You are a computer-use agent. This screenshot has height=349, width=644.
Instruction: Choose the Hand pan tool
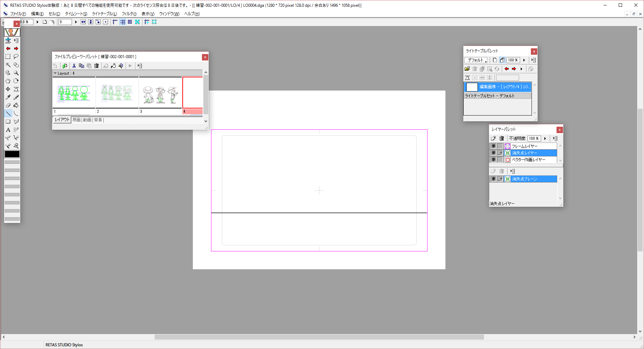tap(8, 81)
